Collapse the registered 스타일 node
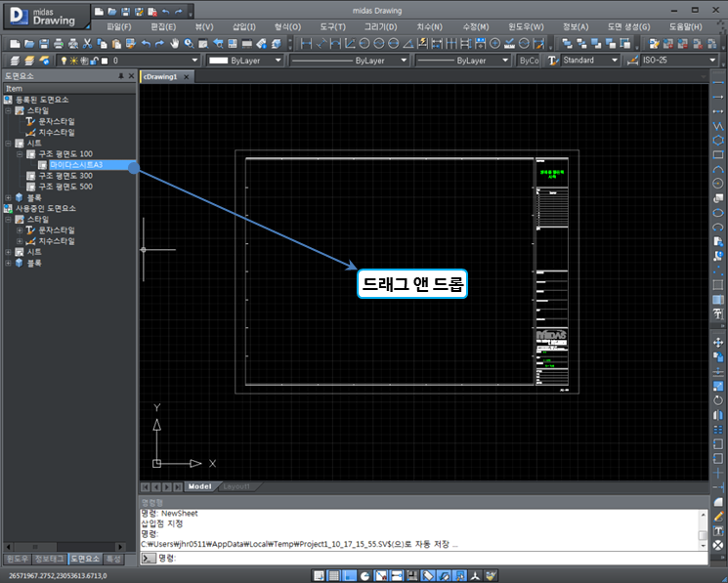 pos(8,110)
